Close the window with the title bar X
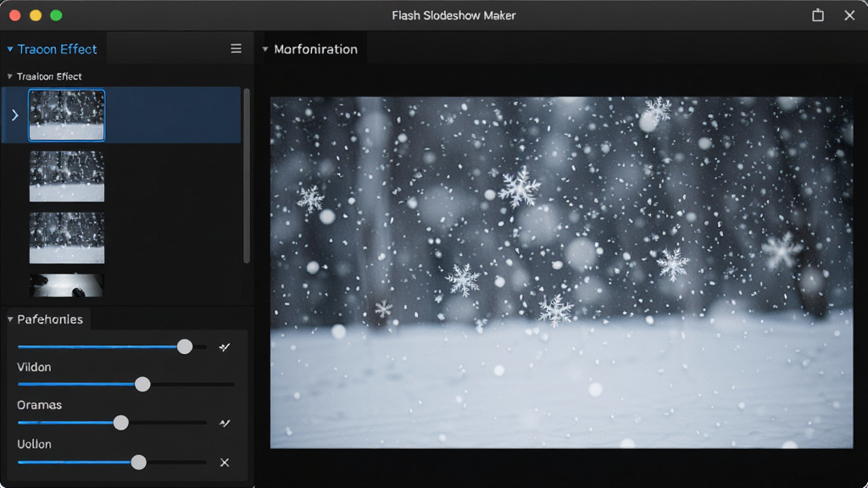Screen dimensions: 868x488 pos(849,15)
